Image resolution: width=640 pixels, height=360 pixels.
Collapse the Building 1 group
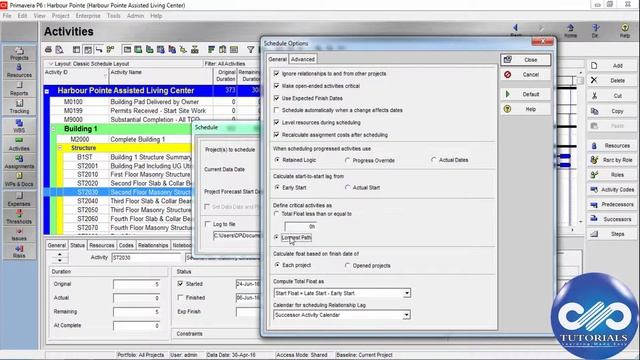[53, 129]
